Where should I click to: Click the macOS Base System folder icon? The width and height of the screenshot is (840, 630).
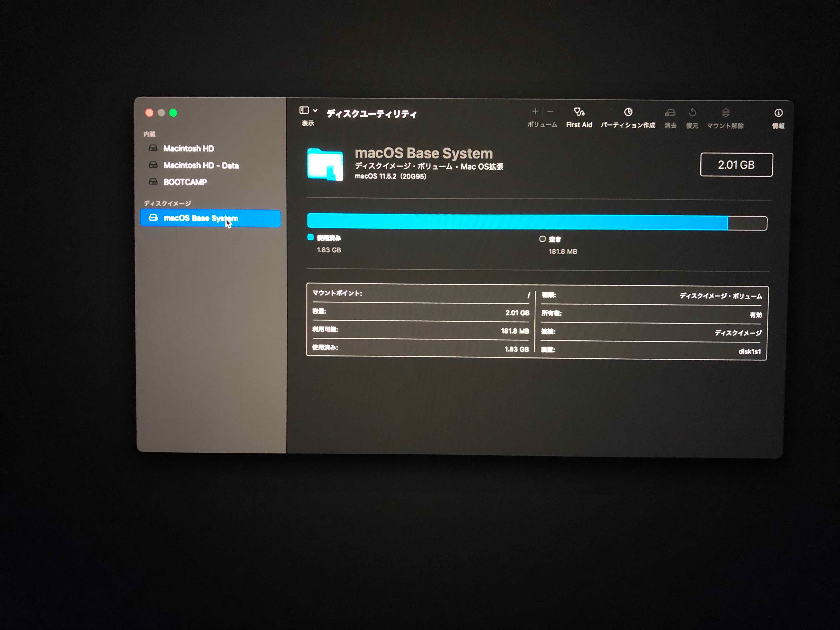(325, 164)
